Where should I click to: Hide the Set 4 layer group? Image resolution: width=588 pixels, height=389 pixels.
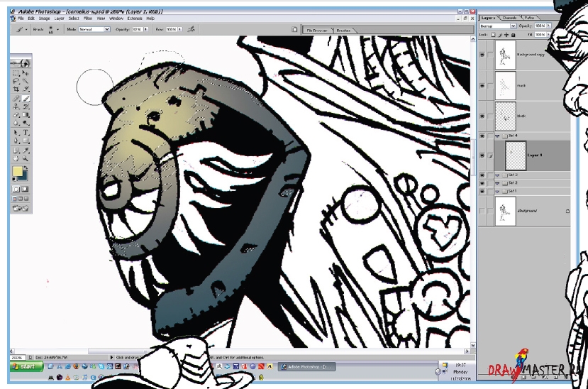click(482, 136)
